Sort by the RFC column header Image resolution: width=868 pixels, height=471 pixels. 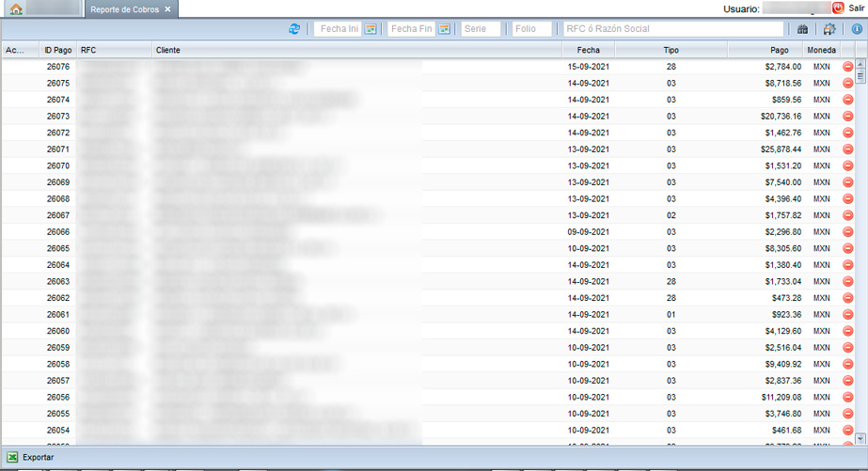(115, 50)
